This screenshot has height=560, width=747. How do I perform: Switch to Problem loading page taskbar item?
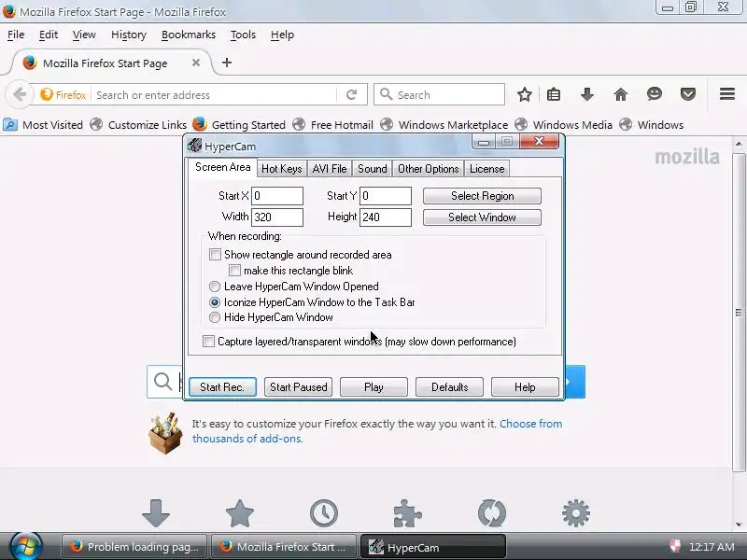coord(134,547)
